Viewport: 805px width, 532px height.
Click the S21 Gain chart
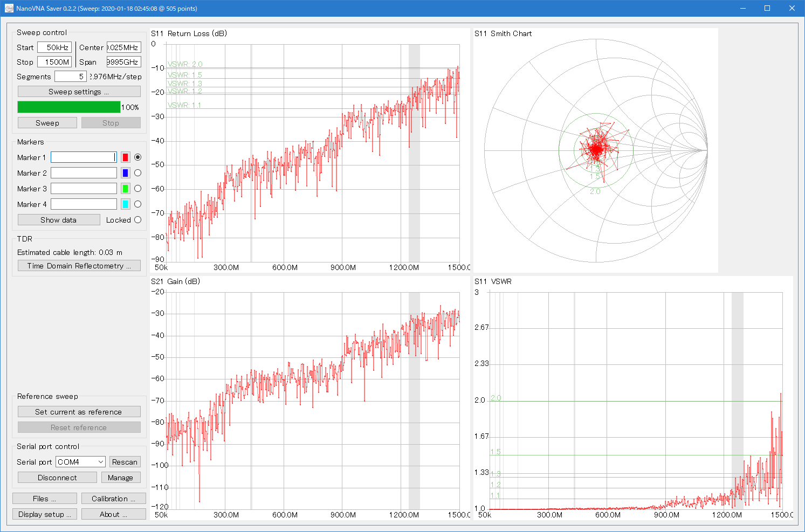point(310,398)
